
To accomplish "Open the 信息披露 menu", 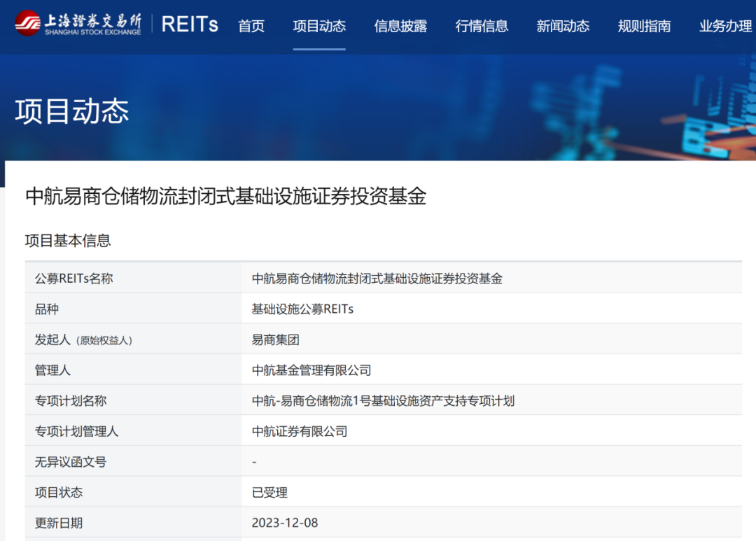I will click(x=400, y=26).
